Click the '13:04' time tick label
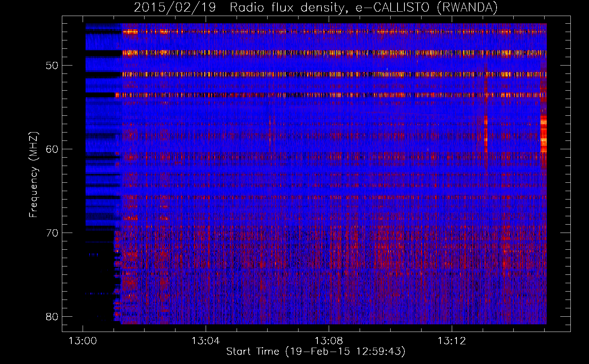The width and height of the screenshot is (589, 364). [x=206, y=341]
